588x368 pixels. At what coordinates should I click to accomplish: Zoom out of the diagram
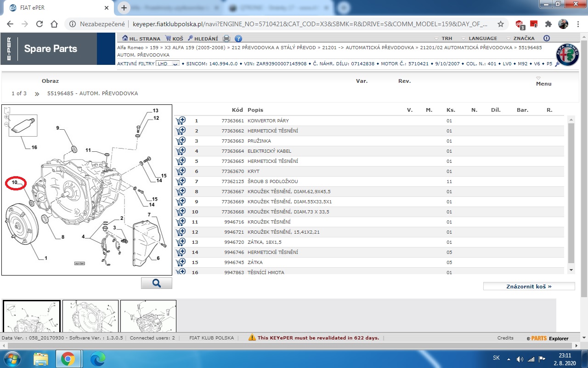click(6, 124)
